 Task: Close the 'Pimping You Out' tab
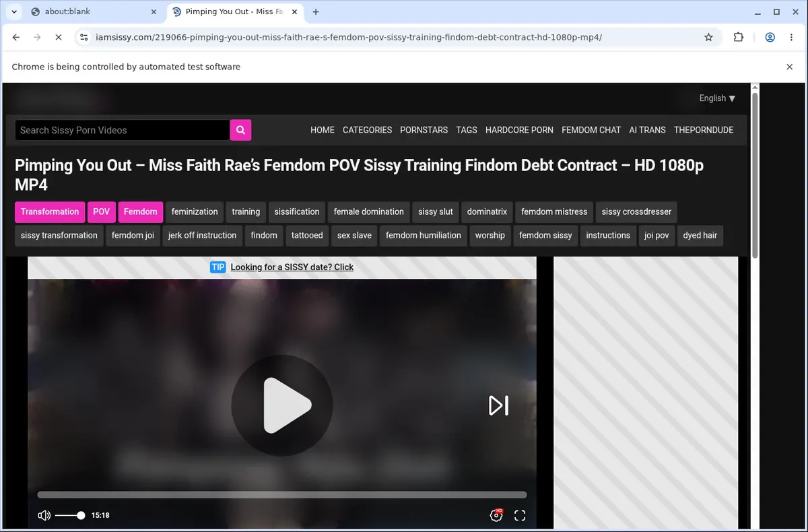pyautogui.click(x=294, y=11)
